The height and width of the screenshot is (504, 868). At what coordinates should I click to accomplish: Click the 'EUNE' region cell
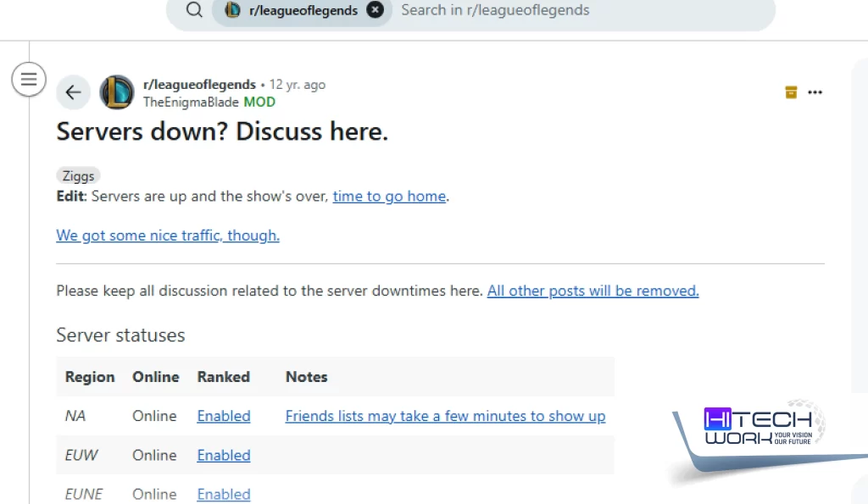(x=84, y=494)
